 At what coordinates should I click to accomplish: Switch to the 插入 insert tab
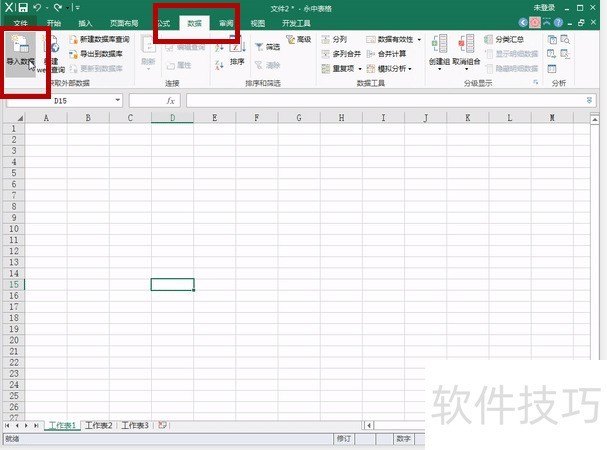85,23
